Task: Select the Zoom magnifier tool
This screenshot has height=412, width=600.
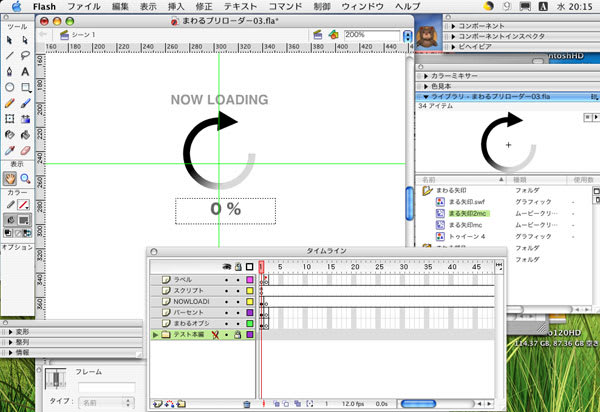Action: [25, 178]
